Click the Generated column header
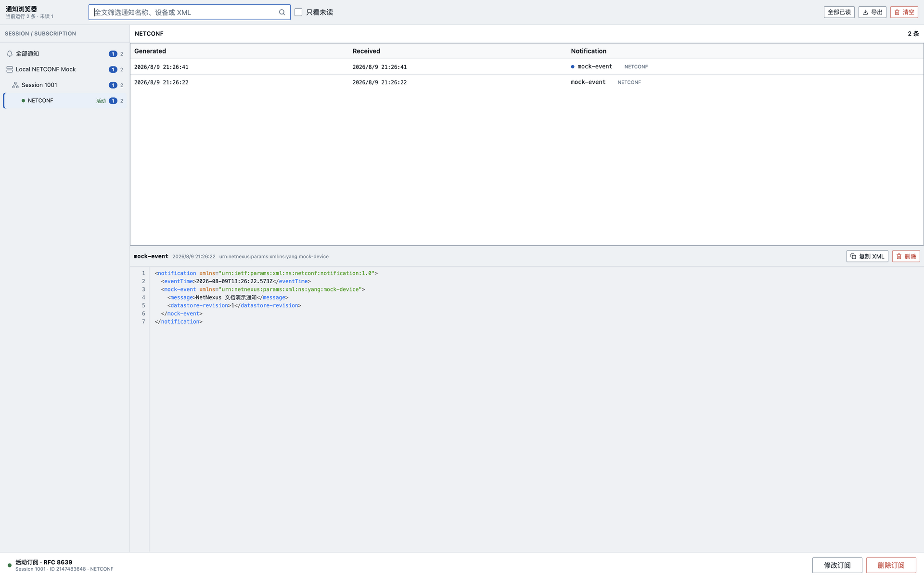Image resolution: width=924 pixels, height=578 pixels. [150, 51]
